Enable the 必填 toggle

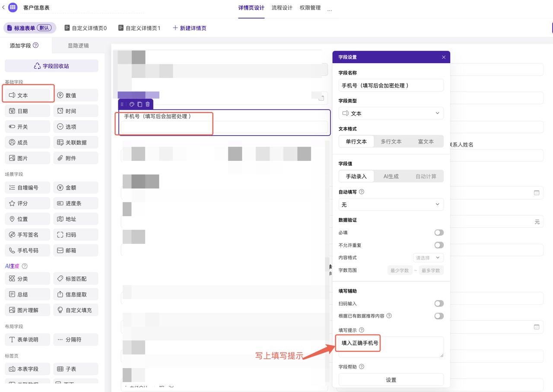[x=439, y=233]
